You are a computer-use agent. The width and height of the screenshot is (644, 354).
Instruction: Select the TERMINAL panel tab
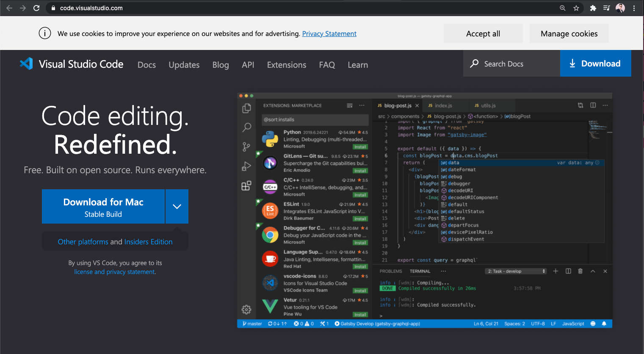(x=420, y=271)
